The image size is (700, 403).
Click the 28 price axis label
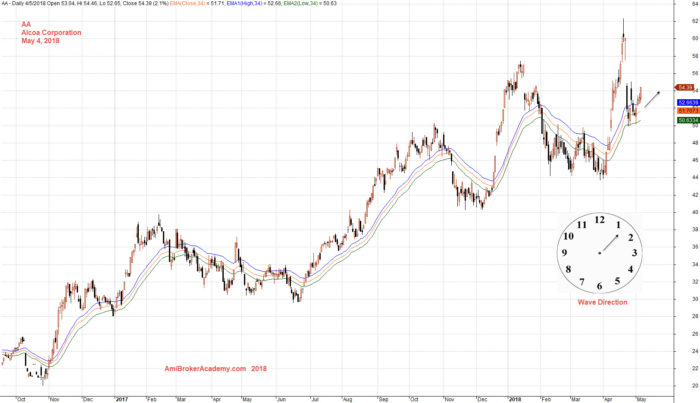[x=696, y=316]
